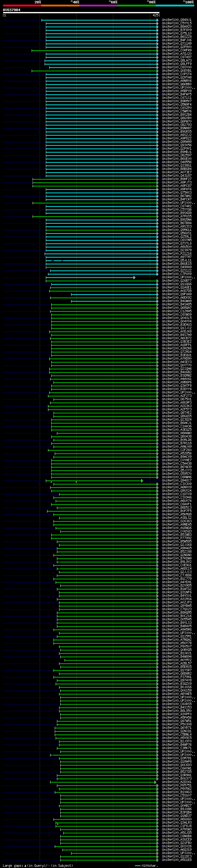
Task: Click hit label UniRef100_C1DTX9
Action: tap(177, 494)
